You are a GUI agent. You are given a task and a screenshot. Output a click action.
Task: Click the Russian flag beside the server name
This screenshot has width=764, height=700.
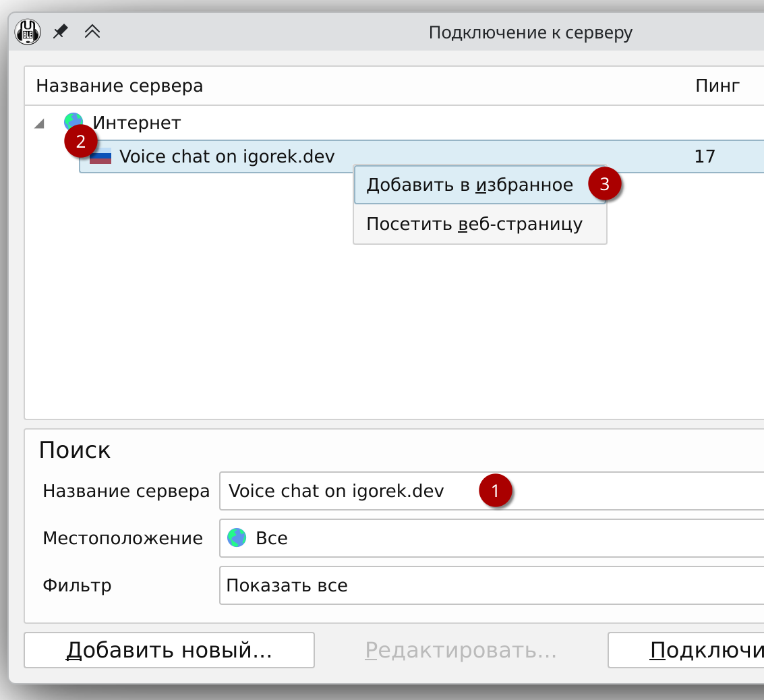tap(102, 156)
